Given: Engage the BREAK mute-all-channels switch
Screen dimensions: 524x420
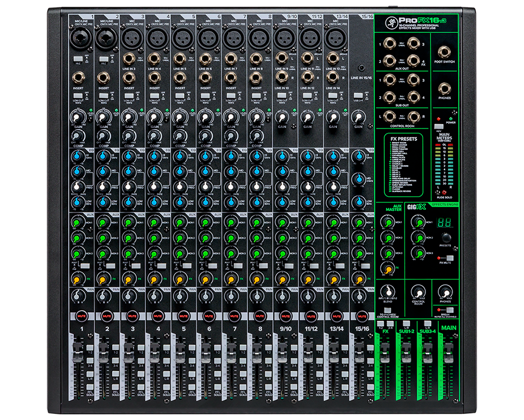Looking at the screenshot, I should (x=450, y=310).
